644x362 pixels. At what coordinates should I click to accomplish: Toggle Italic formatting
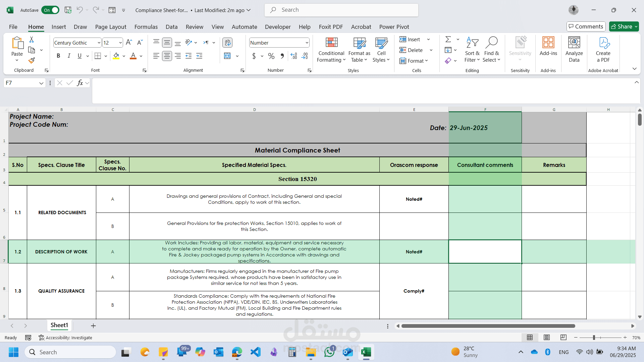click(x=69, y=56)
